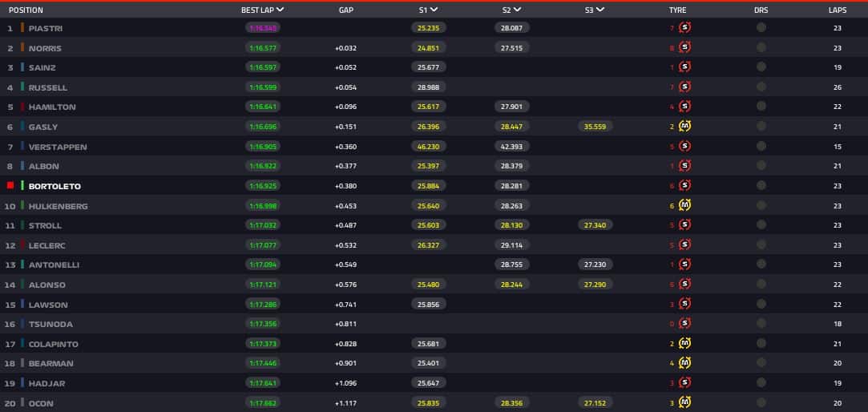Click Norris's S1 time 24.851
This screenshot has height=412, width=868.
tap(429, 47)
